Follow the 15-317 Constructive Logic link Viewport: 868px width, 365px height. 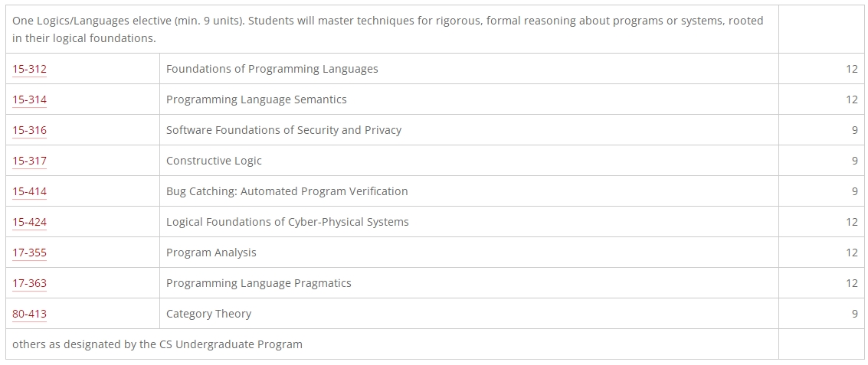pos(29,161)
